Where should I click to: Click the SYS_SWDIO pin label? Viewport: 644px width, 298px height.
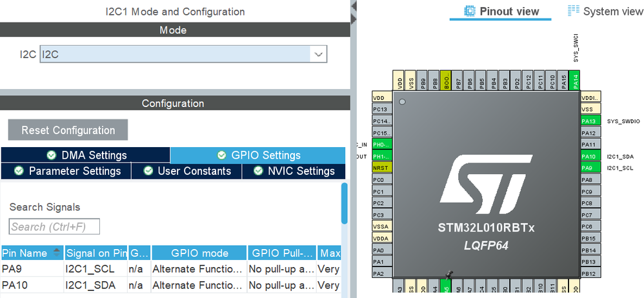623,121
